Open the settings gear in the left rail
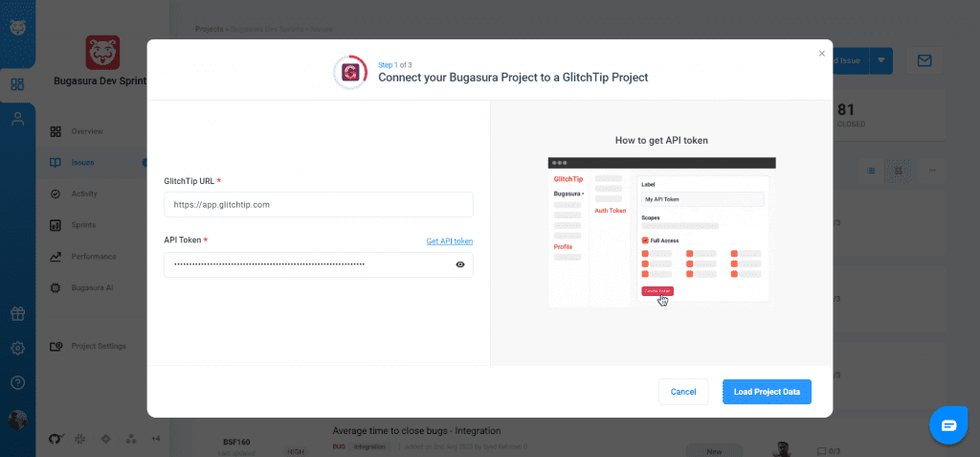The image size is (980, 457). click(x=17, y=349)
